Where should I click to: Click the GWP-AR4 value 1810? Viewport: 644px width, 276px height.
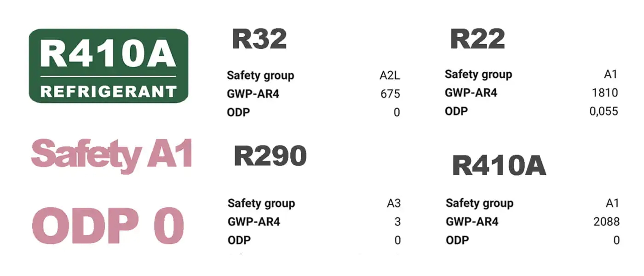[x=604, y=93]
